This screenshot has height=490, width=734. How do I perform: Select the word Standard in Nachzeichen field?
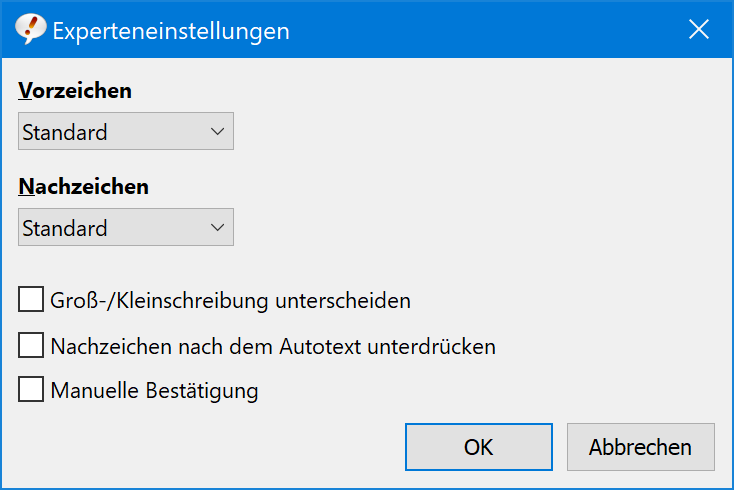click(65, 228)
